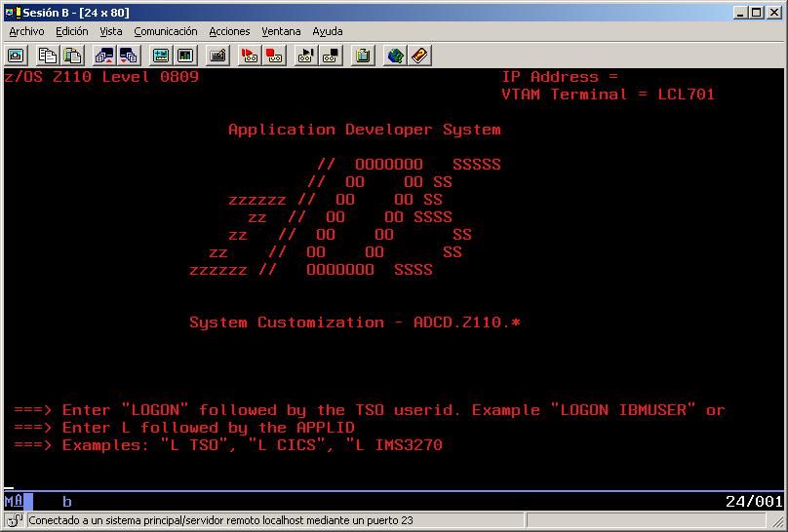Click the Help index book icon
This screenshot has width=788, height=532.
click(419, 56)
